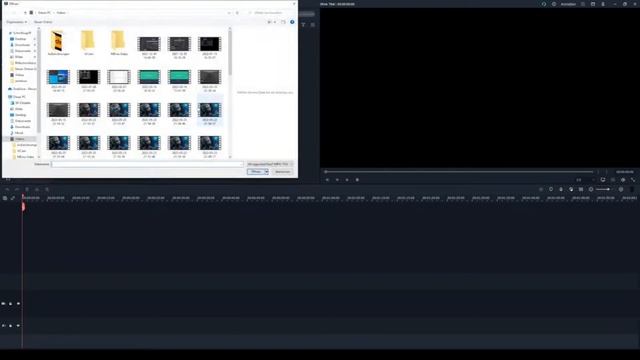Screen dimensions: 640x360
Task: Confirm the selection with the Öffnen button
Action: [x=256, y=172]
